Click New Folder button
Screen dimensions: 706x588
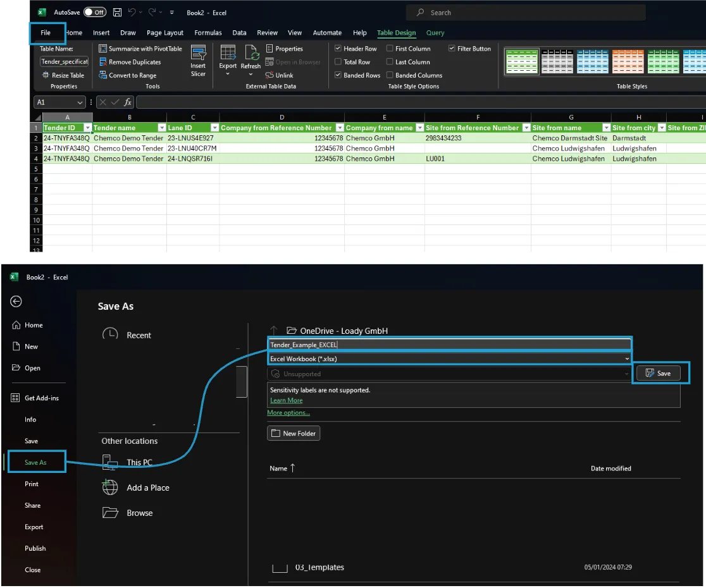coord(294,433)
